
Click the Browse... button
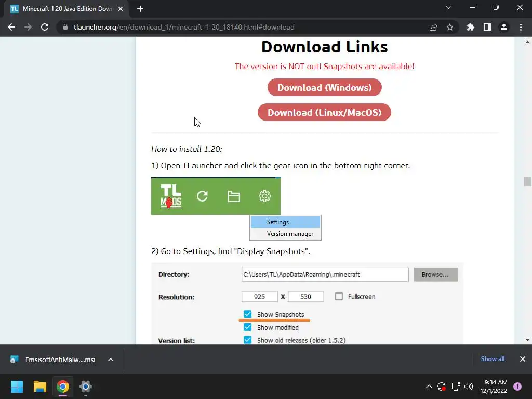(x=436, y=274)
